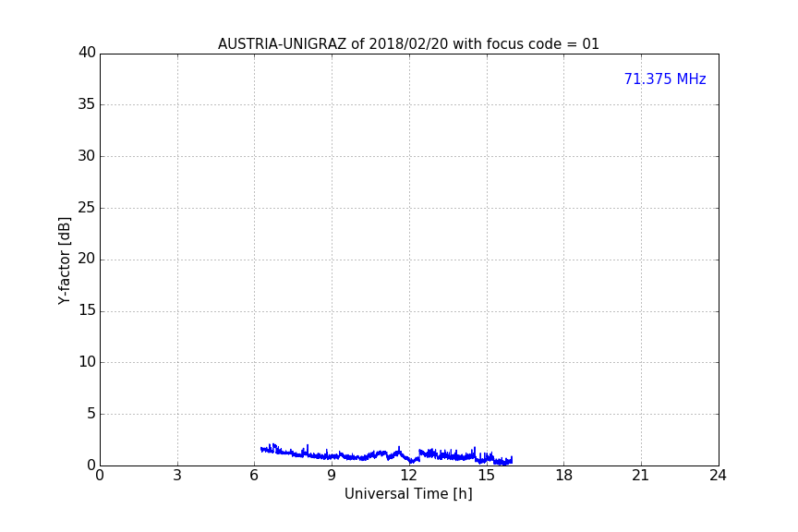Click y-axis tick value 20

(x=87, y=259)
